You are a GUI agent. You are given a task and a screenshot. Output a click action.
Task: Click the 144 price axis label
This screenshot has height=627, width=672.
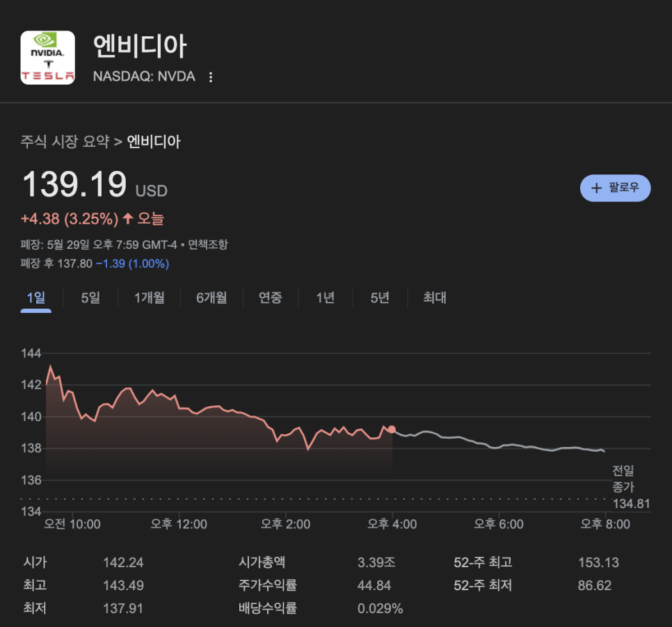click(x=31, y=353)
